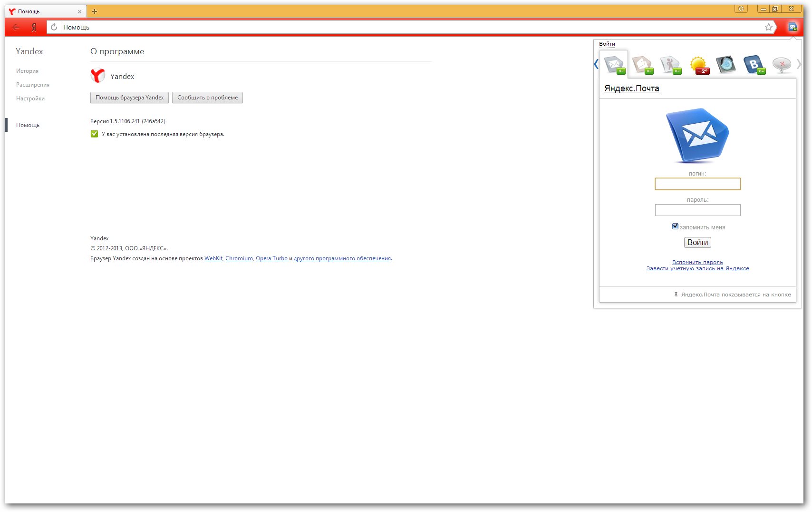This screenshot has width=812, height=512.
Task: Open the browser settings gear in the title bar
Action: click(x=741, y=9)
